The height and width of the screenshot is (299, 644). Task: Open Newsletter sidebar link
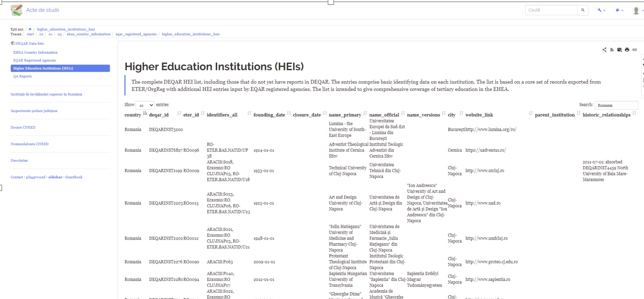[x=19, y=161]
